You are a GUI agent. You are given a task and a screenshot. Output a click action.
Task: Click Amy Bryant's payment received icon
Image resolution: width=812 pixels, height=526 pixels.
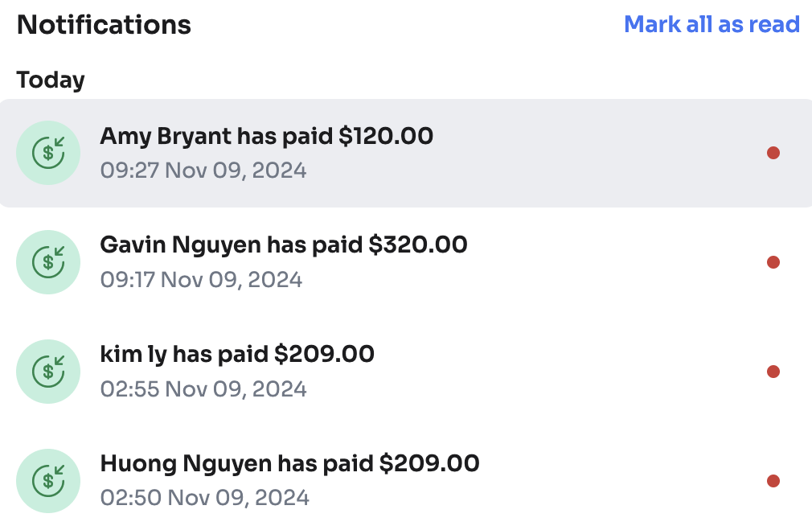point(48,153)
